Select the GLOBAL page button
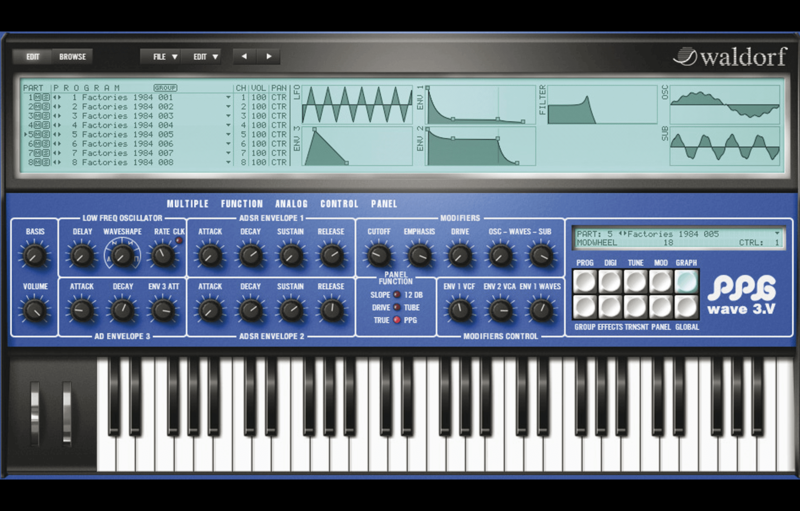 coord(686,306)
